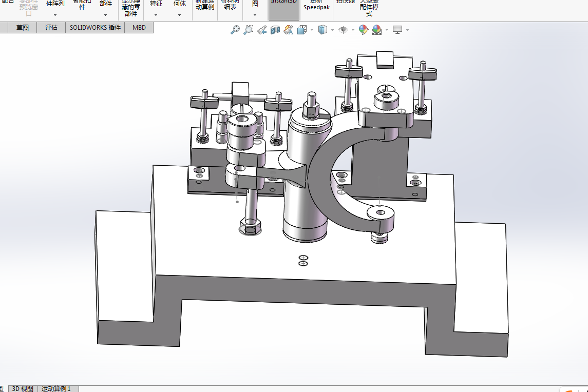
Task: Click the Zoom to Area magnifier icon
Action: [x=248, y=30]
